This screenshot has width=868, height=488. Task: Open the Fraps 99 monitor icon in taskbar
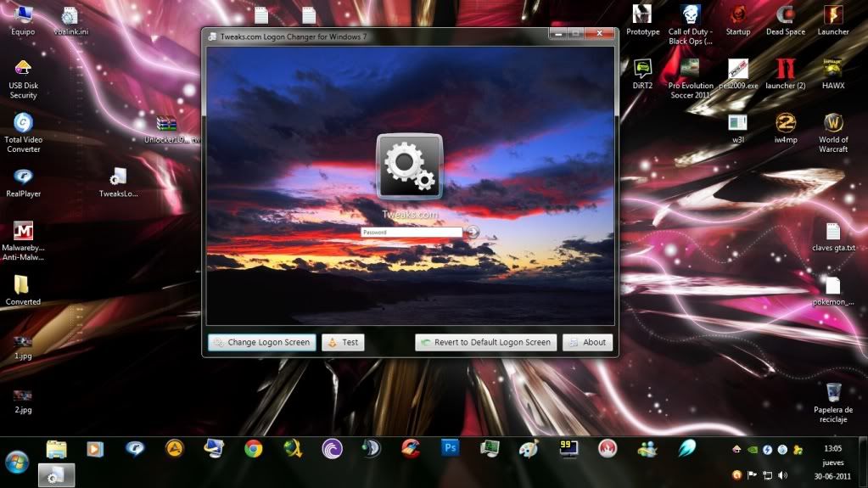568,449
